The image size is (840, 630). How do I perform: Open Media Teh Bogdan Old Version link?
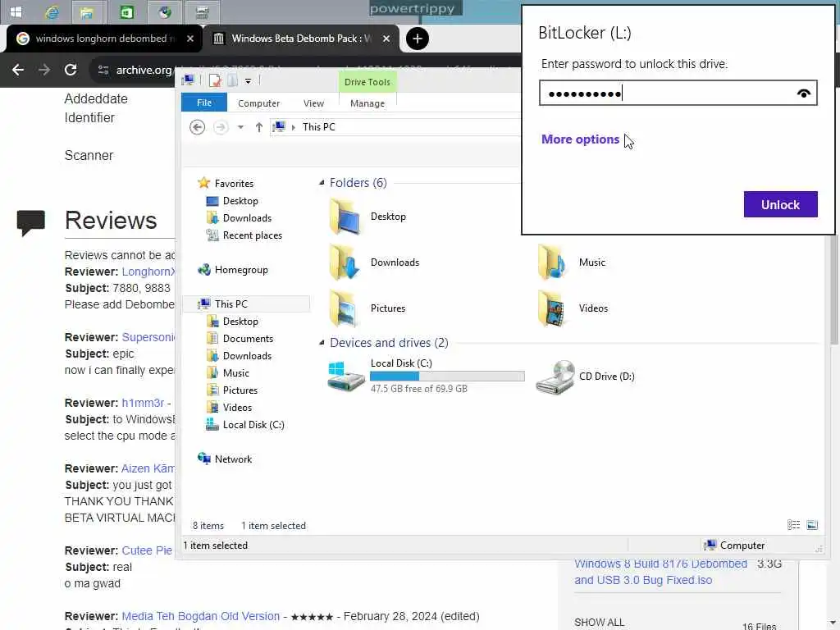[x=200, y=616]
